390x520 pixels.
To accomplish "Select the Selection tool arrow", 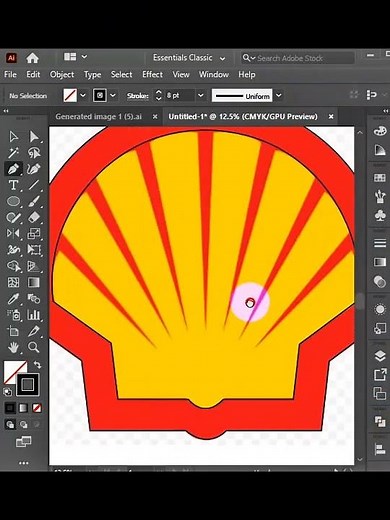I will [x=13, y=137].
